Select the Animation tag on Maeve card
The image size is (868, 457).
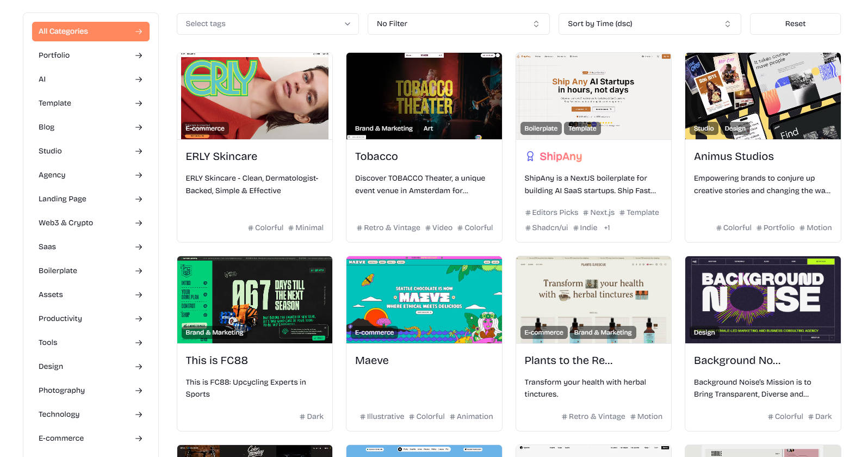click(471, 417)
